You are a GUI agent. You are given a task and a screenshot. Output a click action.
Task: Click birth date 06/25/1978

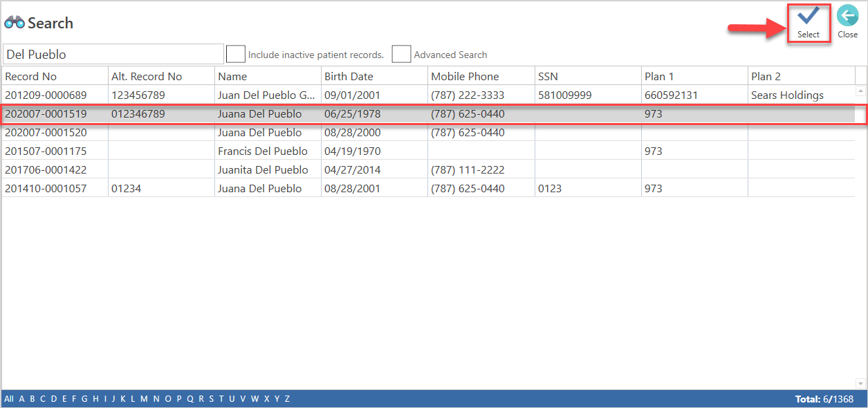click(x=352, y=113)
